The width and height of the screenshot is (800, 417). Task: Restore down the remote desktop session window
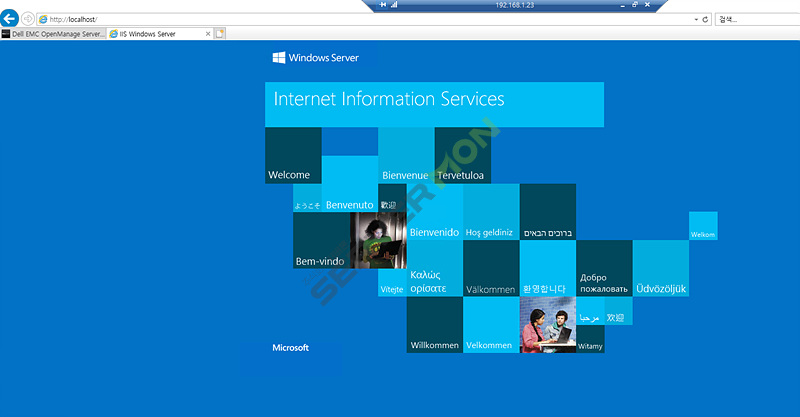click(635, 5)
